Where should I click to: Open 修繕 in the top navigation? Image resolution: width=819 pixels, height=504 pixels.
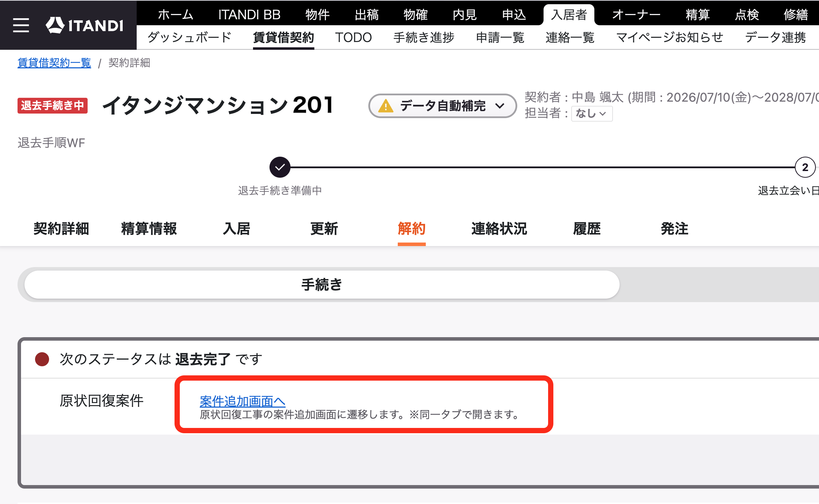796,15
